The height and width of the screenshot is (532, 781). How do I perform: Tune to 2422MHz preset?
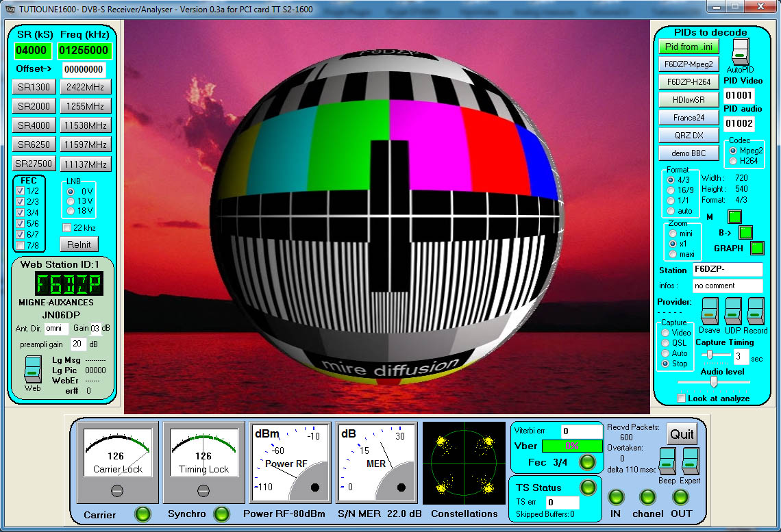(85, 87)
